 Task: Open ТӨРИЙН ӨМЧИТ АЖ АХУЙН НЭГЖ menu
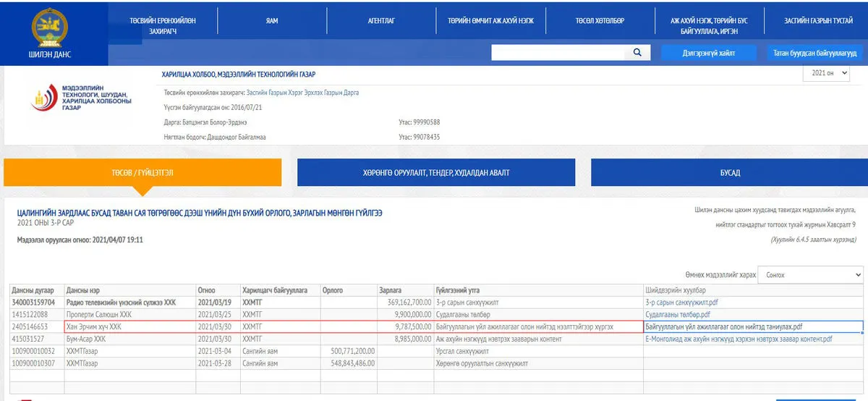[490, 21]
